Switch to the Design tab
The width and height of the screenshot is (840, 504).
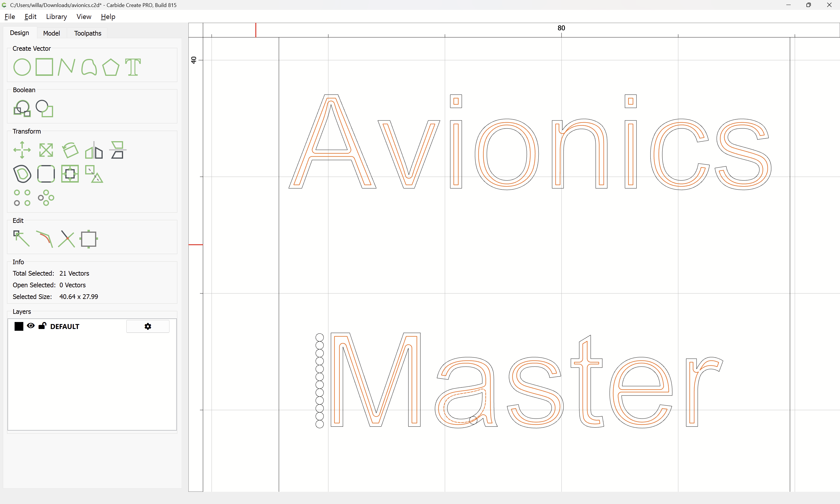(20, 33)
